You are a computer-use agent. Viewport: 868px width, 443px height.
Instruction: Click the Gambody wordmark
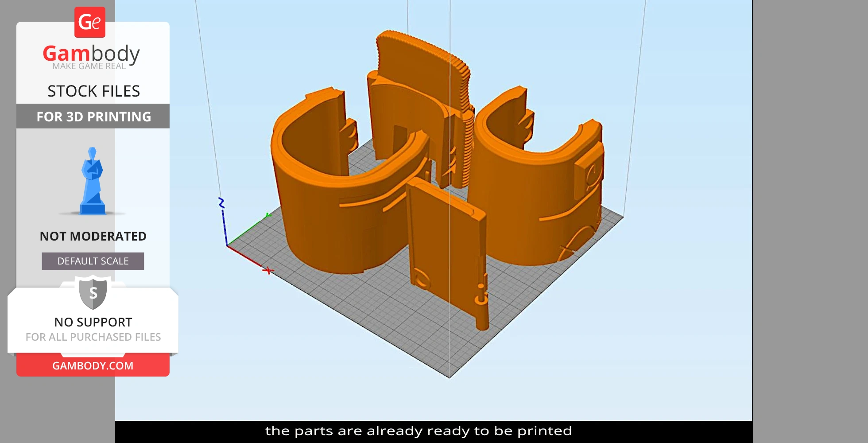(x=91, y=54)
